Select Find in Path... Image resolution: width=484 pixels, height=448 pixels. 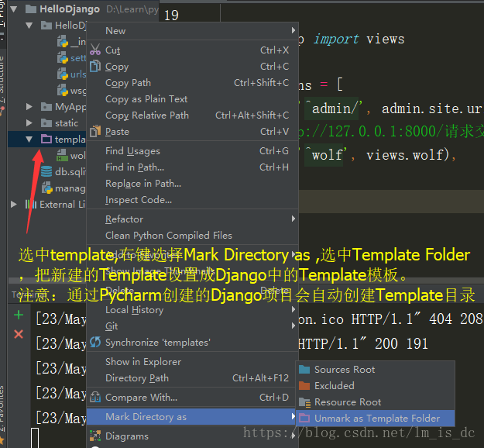(x=192, y=167)
